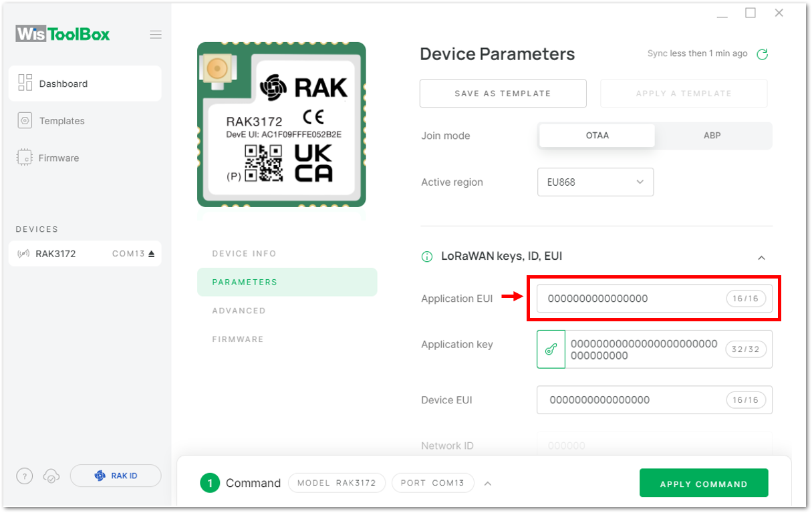
Task: Click the Save As Template button
Action: pyautogui.click(x=503, y=94)
